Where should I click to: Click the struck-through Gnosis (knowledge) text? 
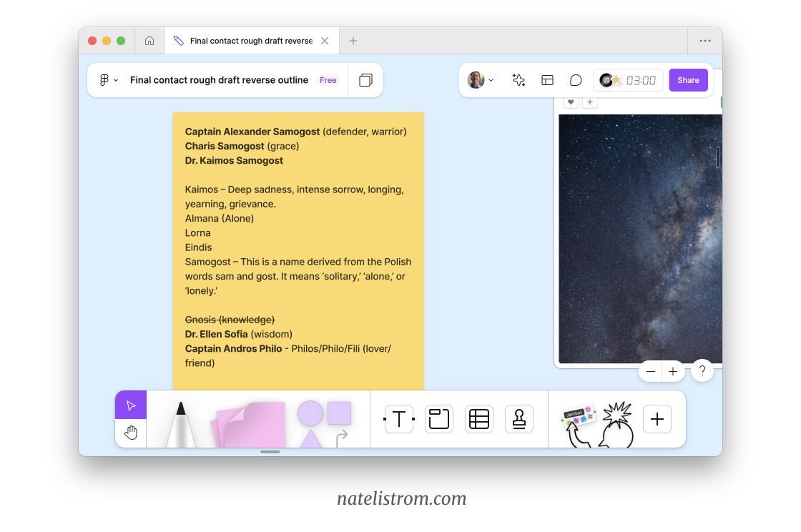point(230,320)
